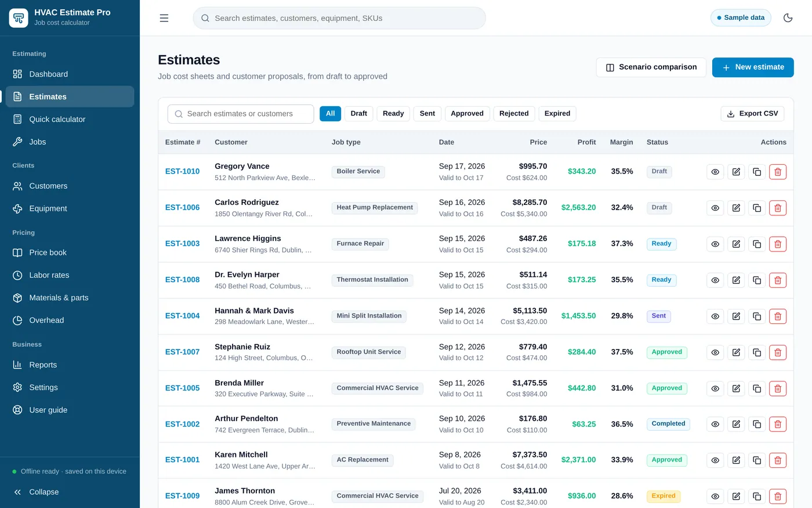
Task: Open Settings in the sidebar
Action: point(70,387)
